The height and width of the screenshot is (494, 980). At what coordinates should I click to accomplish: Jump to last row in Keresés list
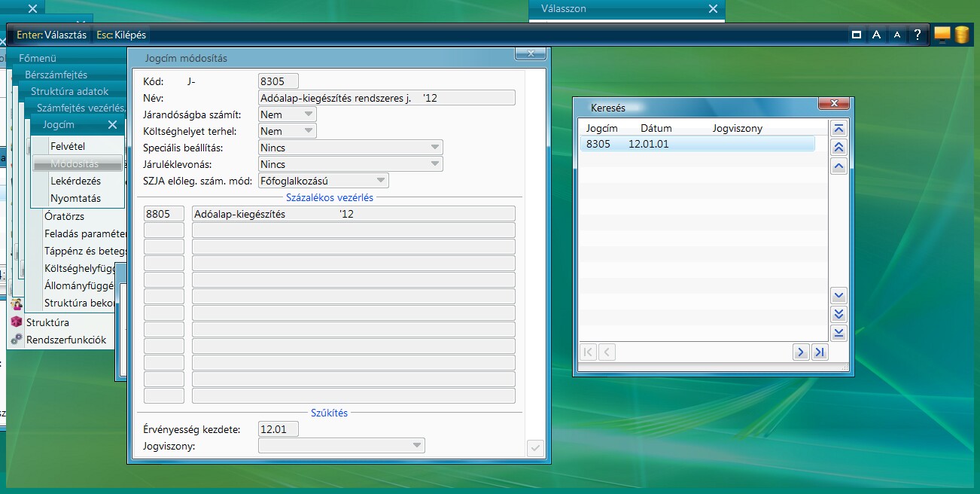tap(839, 333)
